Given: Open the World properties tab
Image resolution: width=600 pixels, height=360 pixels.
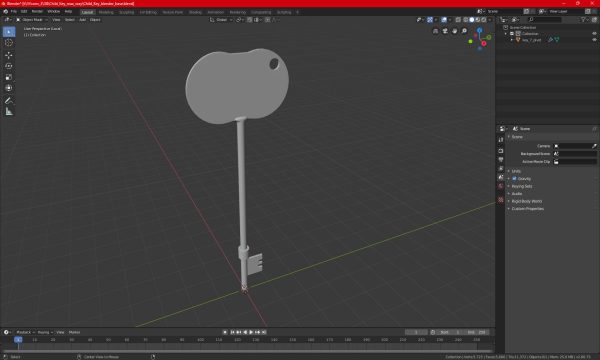Looking at the screenshot, I should (x=501, y=186).
